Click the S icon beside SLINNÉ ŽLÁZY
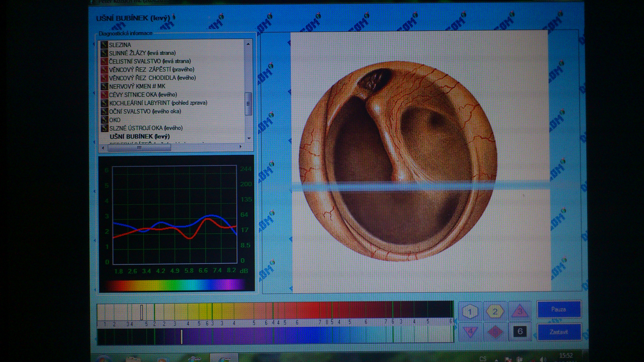This screenshot has width=644, height=362. (104, 53)
